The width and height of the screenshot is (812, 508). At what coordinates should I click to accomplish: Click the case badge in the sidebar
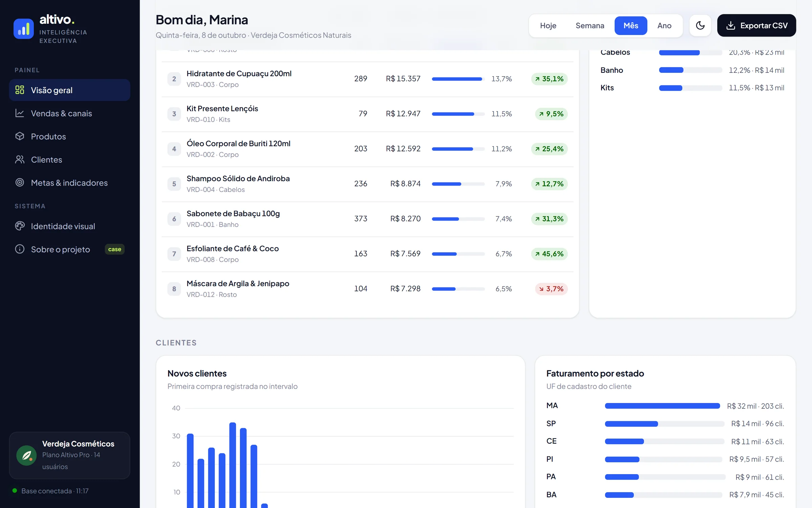pos(115,249)
